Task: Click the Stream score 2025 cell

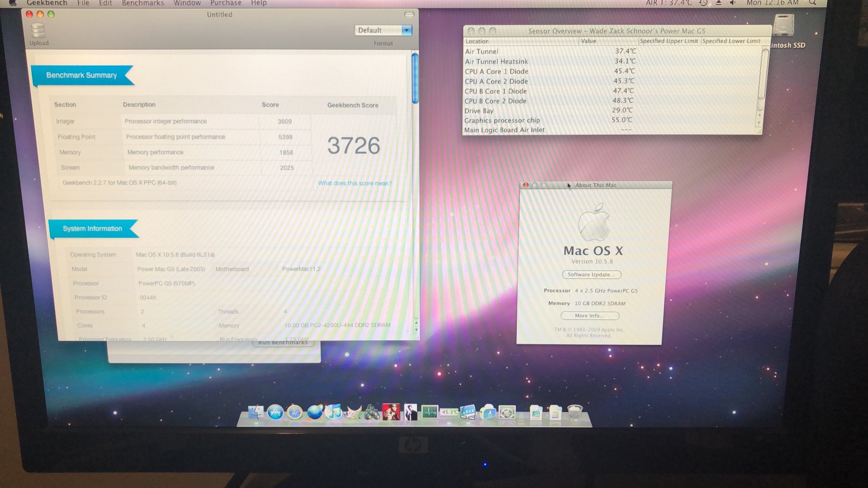Action: pos(287,168)
